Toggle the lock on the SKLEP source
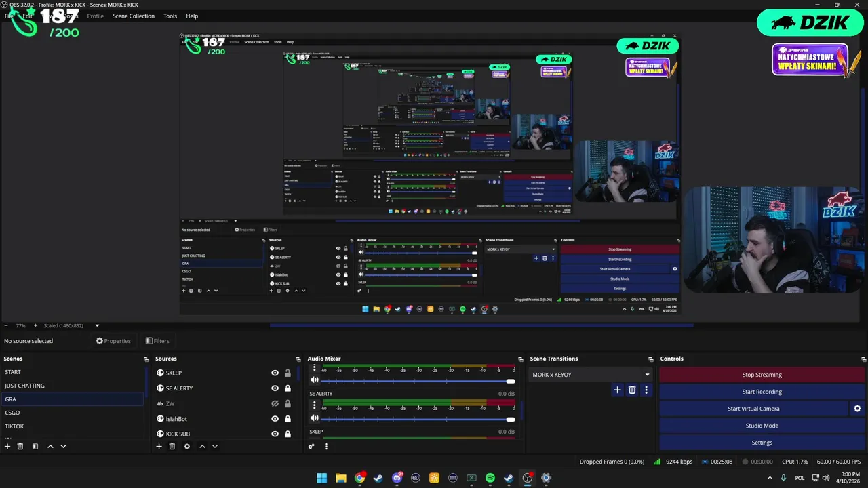The height and width of the screenshot is (488, 868). click(288, 373)
